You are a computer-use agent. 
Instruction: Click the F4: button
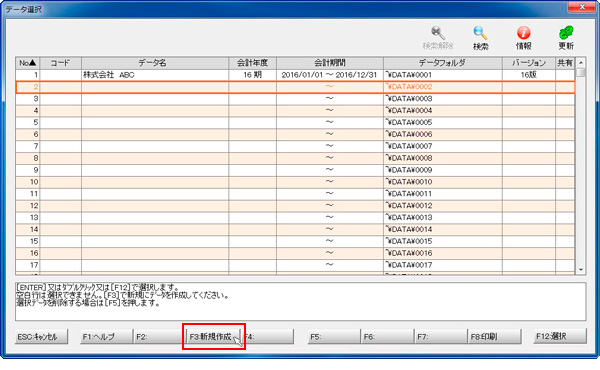coord(268,337)
